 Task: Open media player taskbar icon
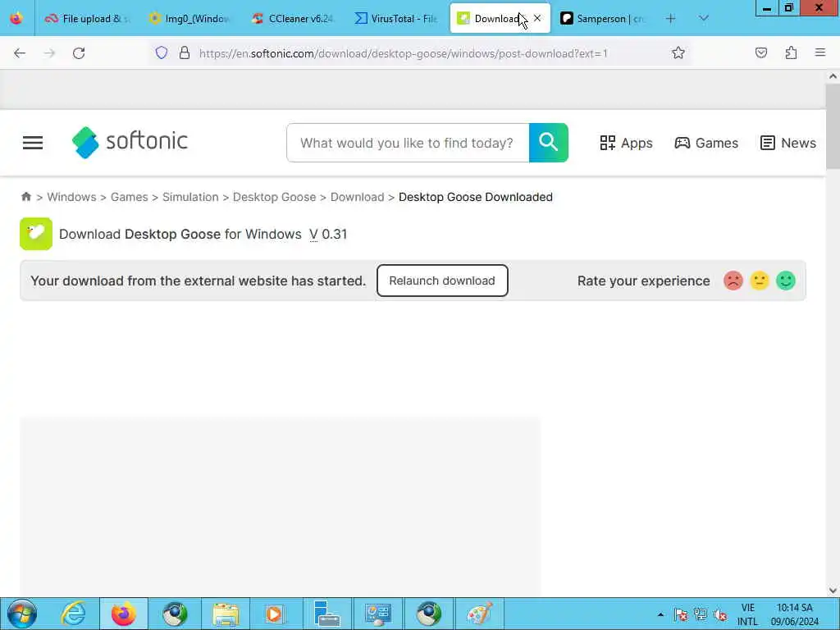[274, 614]
